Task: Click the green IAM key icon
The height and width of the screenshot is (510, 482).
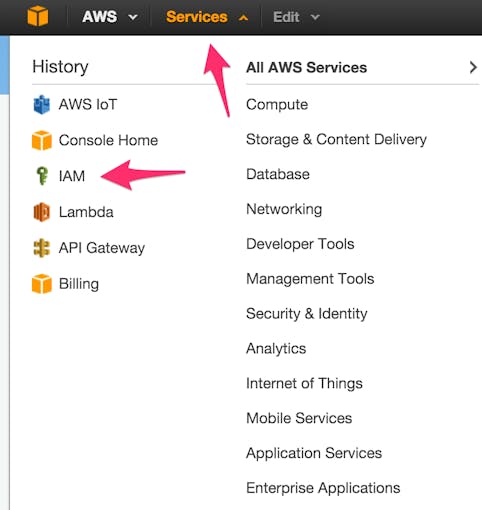Action: (42, 176)
